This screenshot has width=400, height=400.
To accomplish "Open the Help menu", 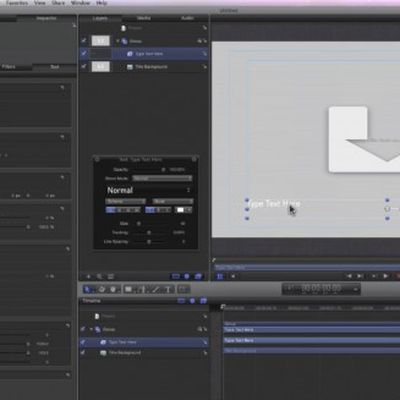I will 101,3.
